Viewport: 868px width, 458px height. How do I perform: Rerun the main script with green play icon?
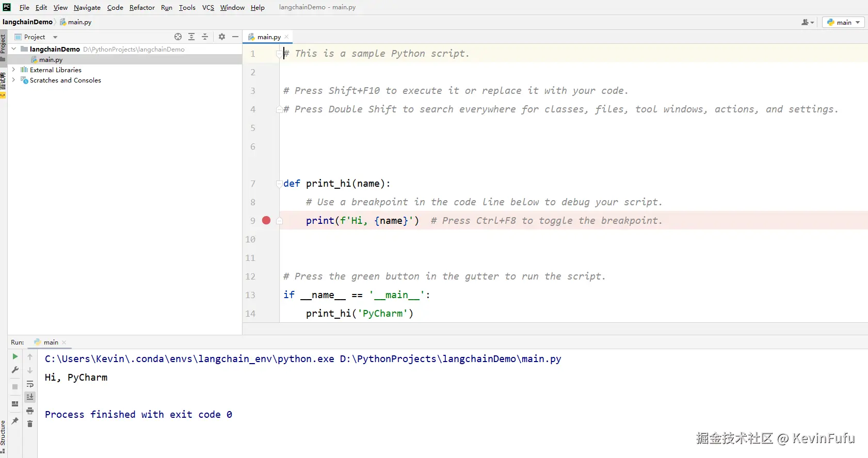point(15,356)
